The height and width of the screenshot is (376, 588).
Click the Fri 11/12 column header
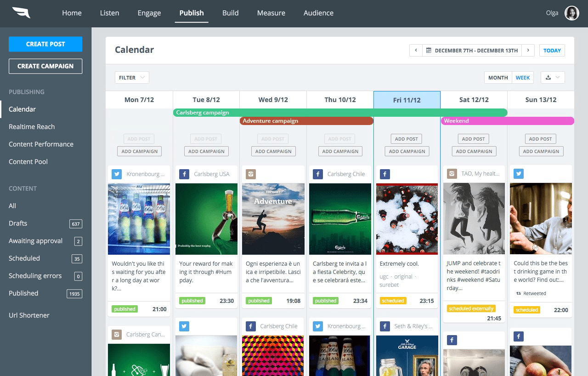click(407, 100)
